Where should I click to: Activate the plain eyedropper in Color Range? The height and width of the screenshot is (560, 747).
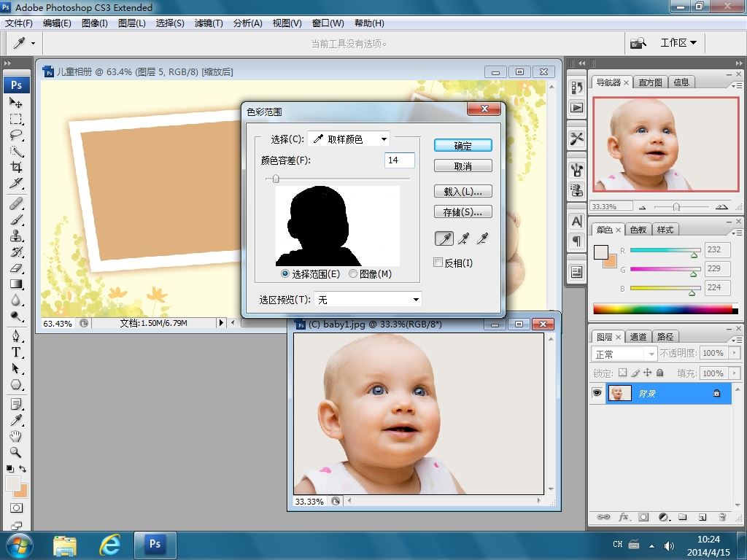coord(444,238)
